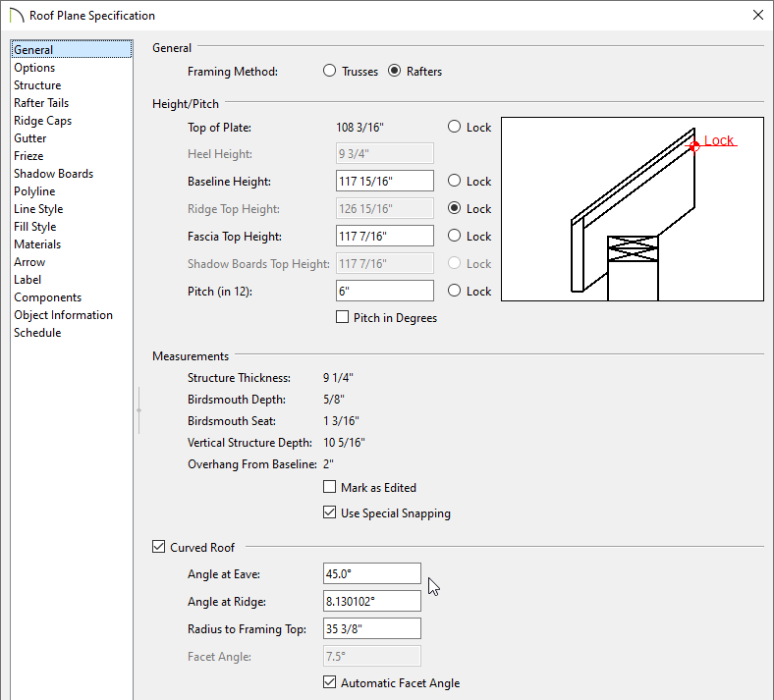Screen dimensions: 774x700
Task: Open the Object Information panel
Action: click(x=63, y=315)
